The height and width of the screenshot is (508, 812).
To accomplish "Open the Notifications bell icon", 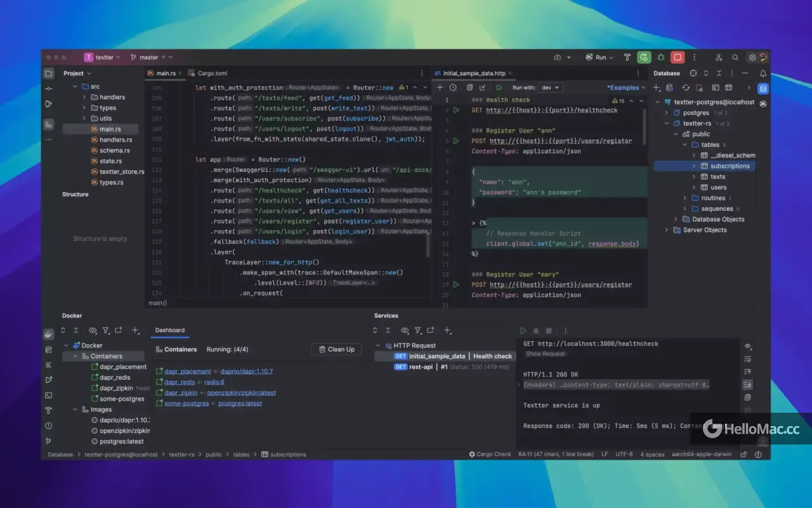I will click(763, 73).
